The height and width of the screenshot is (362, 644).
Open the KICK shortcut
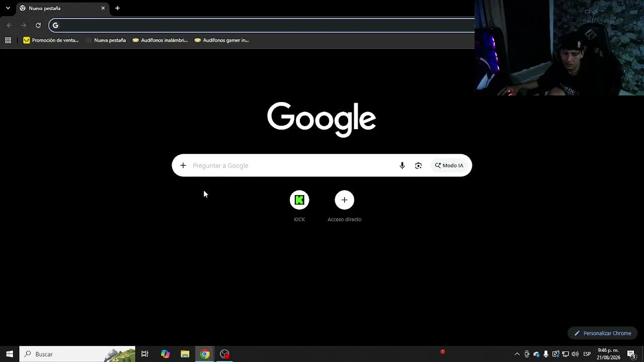(x=299, y=206)
